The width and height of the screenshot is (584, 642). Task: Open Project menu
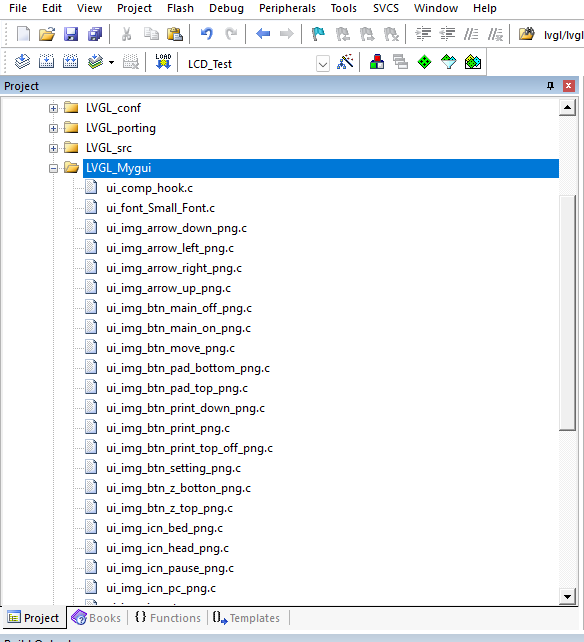(134, 8)
